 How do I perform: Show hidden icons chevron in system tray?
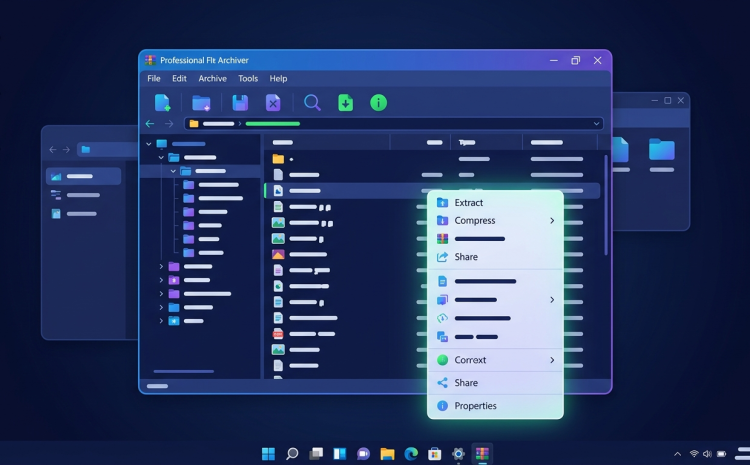(x=677, y=454)
